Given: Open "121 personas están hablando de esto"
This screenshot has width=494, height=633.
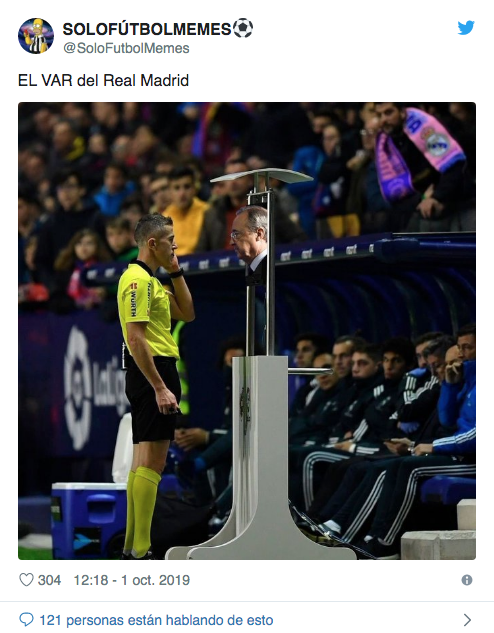Looking at the screenshot, I should (x=156, y=620).
